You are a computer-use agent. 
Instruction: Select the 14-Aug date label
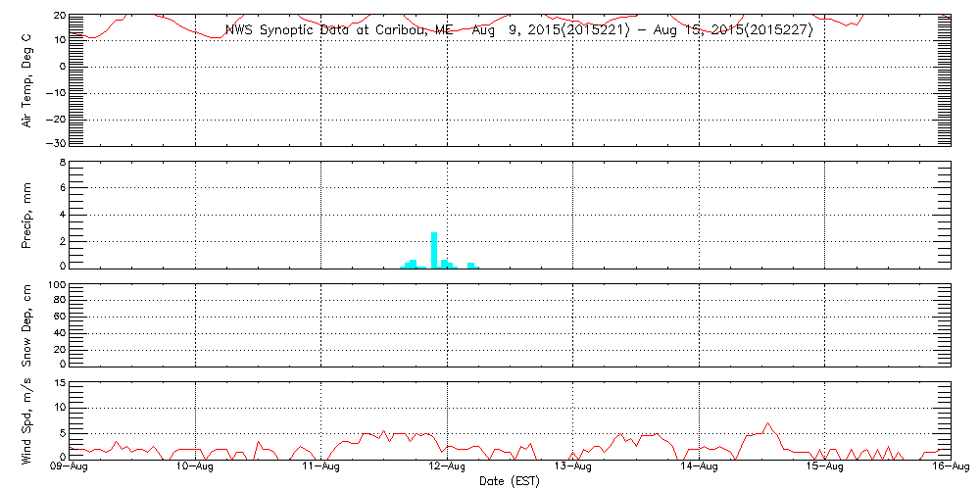tap(700, 467)
